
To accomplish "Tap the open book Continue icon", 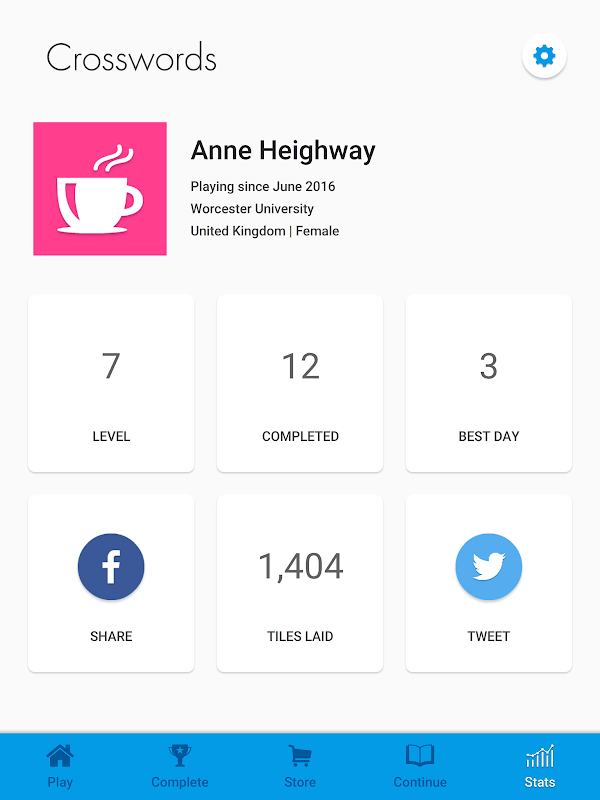I will click(420, 756).
